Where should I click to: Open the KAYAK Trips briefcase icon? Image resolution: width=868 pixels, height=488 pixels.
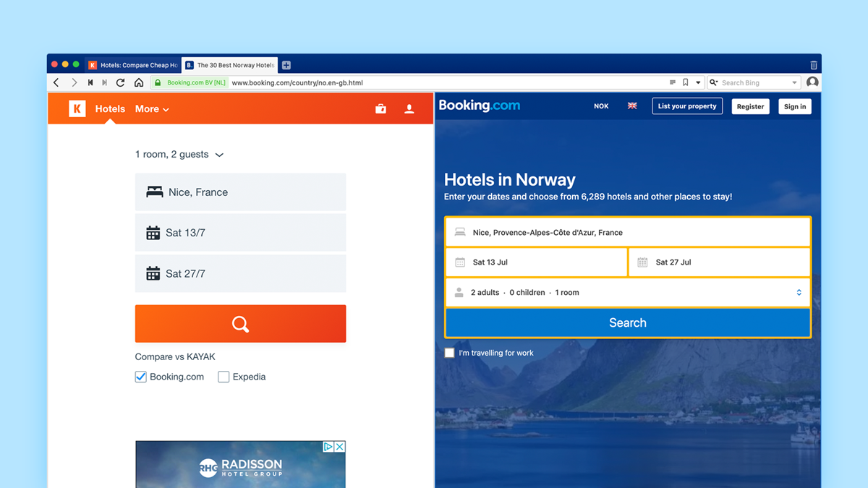coord(380,109)
